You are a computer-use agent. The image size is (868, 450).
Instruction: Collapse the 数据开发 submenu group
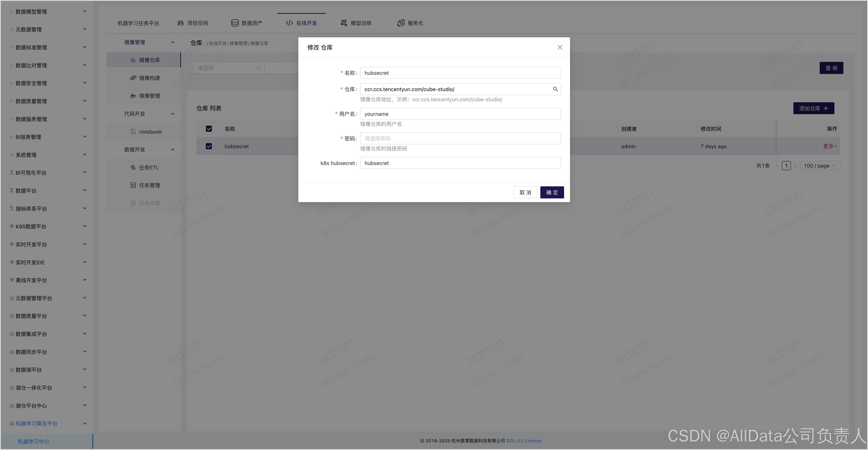pos(173,150)
